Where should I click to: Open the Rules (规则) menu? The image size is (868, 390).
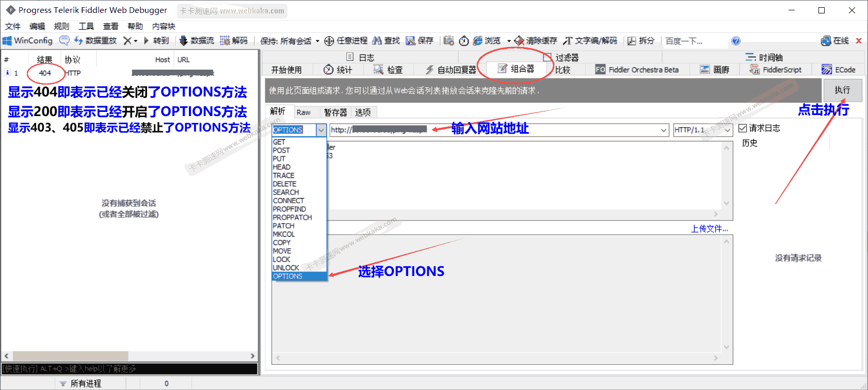(x=61, y=26)
